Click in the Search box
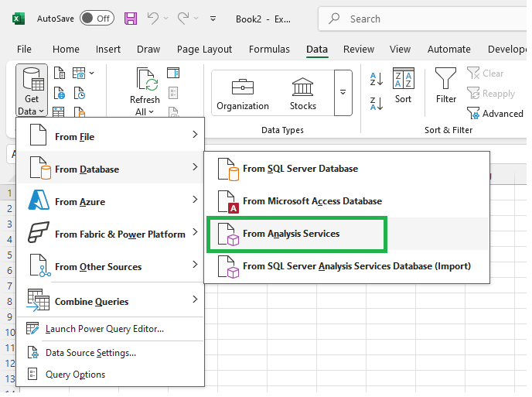The width and height of the screenshot is (532, 397). click(418, 19)
